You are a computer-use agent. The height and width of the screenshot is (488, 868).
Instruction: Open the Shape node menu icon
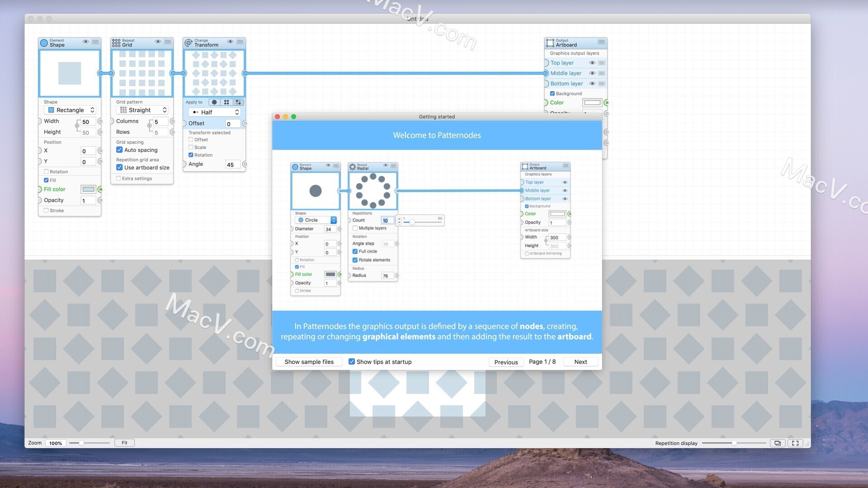[x=95, y=42]
